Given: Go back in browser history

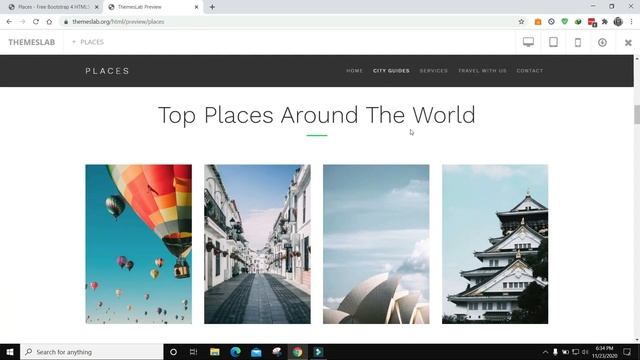Looking at the screenshot, I should click(x=9, y=22).
